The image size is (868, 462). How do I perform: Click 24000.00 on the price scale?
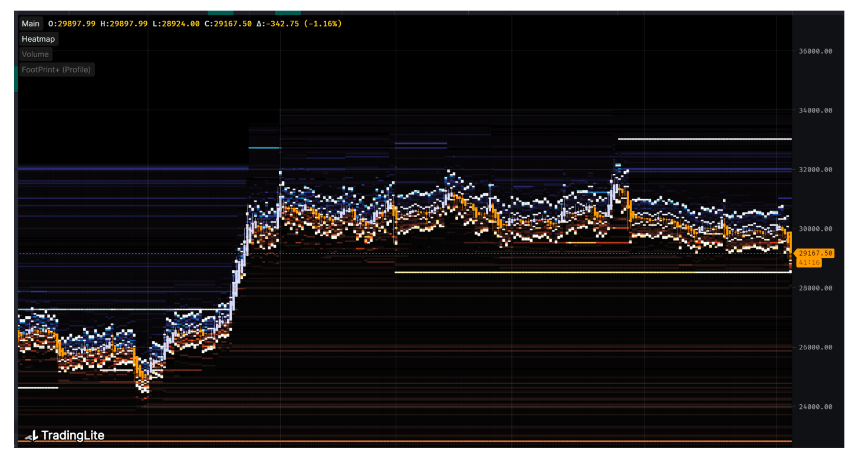pyautogui.click(x=815, y=407)
